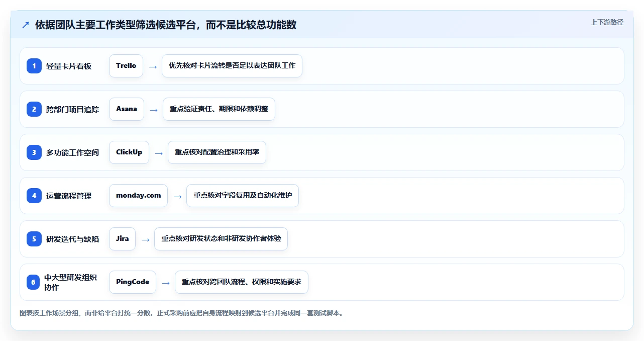Click the monday.com platform chip
Screen dimensions: 644x341
(138, 196)
